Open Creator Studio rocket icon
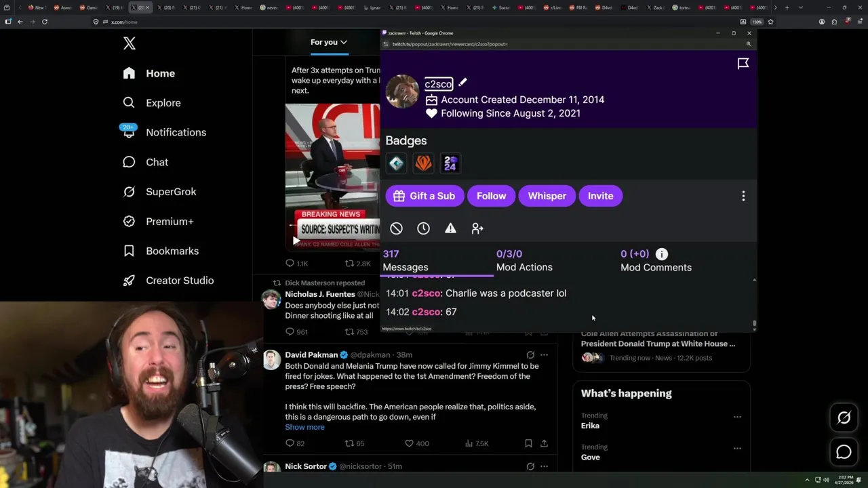This screenshot has width=868, height=488. point(129,281)
